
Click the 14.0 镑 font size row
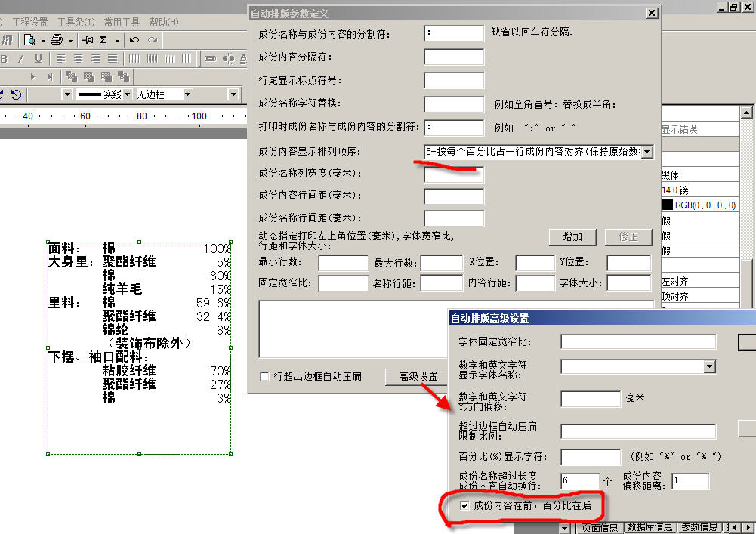tap(700, 190)
